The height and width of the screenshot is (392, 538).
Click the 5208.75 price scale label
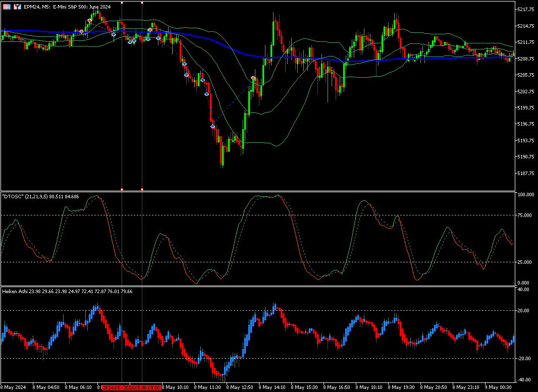coord(525,59)
